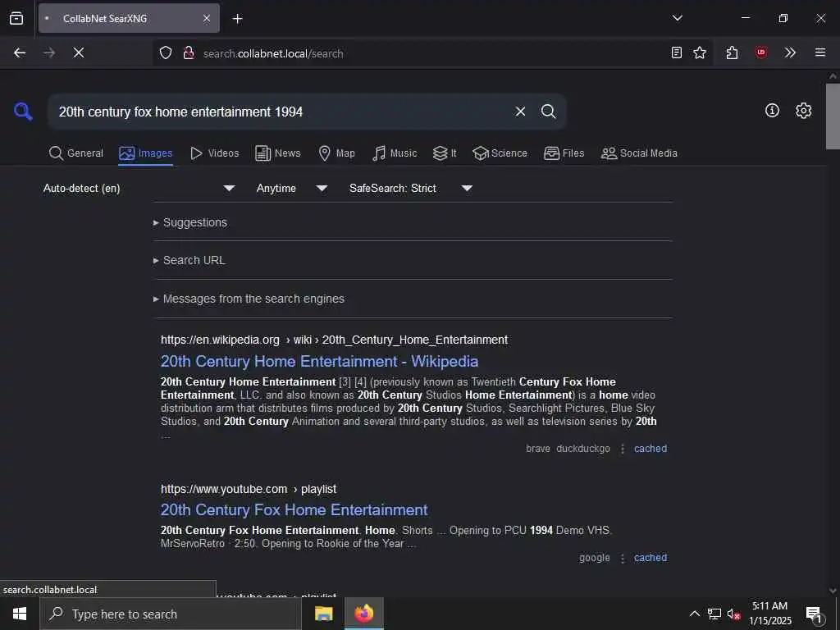Switch to Videos search category
Screen dimensions: 840x630
(x=215, y=153)
